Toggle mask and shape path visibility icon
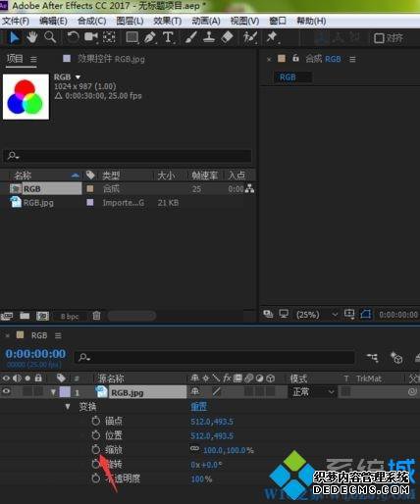Image resolution: width=420 pixels, height=504 pixels. pyautogui.click(x=366, y=314)
